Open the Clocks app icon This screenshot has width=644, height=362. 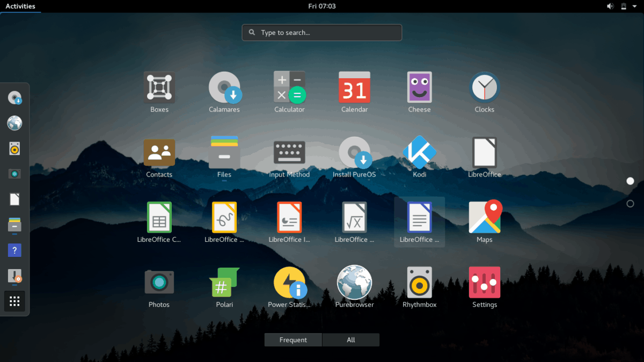(485, 87)
